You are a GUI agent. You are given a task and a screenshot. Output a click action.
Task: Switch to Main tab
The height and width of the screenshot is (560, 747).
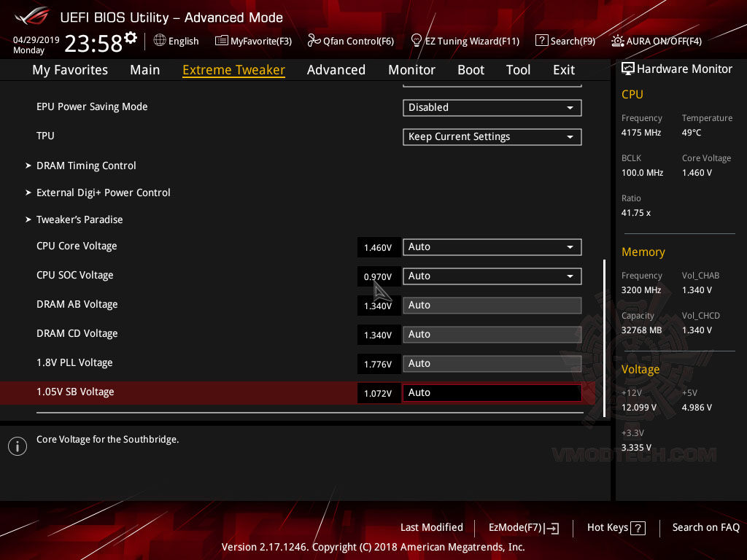145,70
